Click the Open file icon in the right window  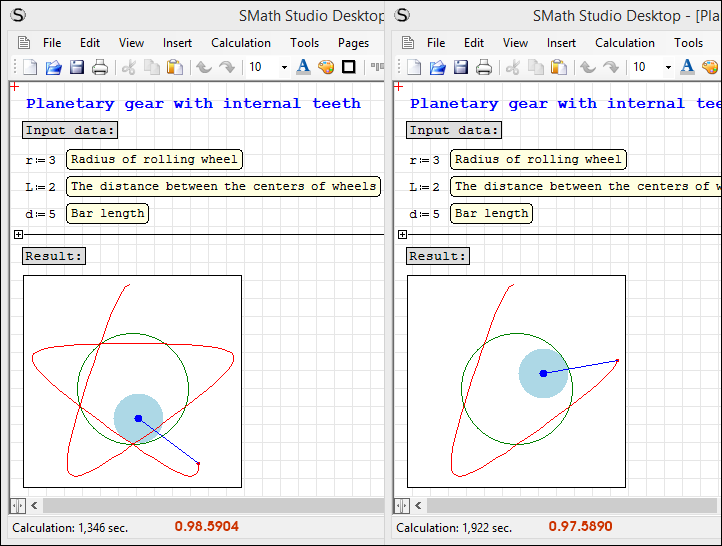(438, 67)
